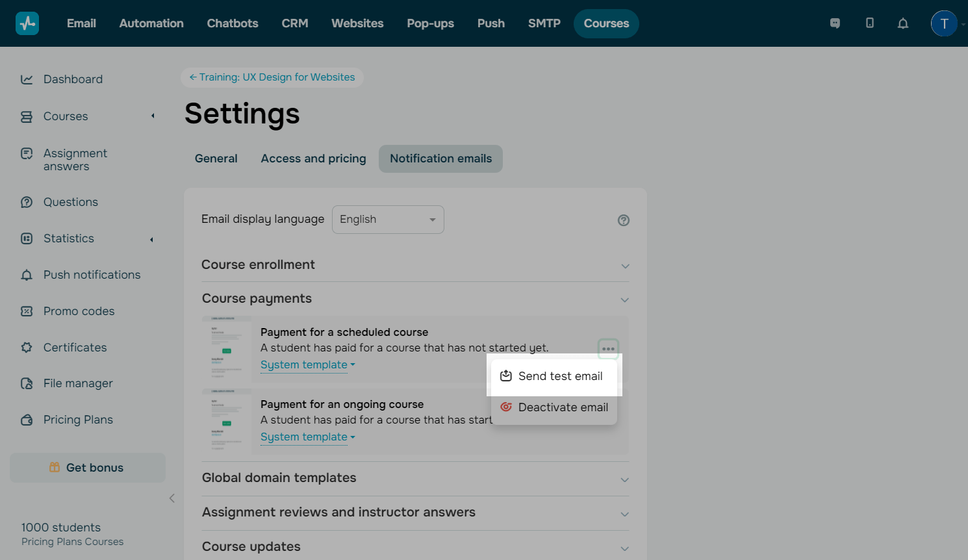Screen dimensions: 968x560
Task: Collapse the sidebar with the arrow
Action: point(172,498)
